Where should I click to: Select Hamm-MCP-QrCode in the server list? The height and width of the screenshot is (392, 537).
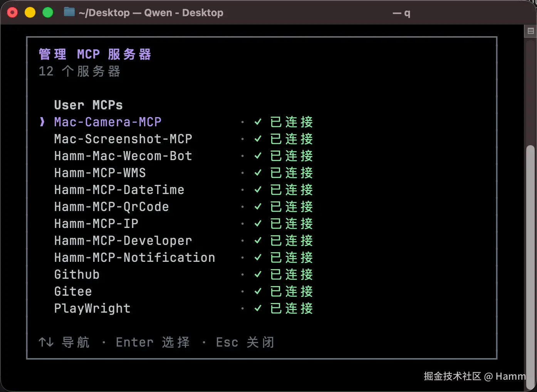111,207
